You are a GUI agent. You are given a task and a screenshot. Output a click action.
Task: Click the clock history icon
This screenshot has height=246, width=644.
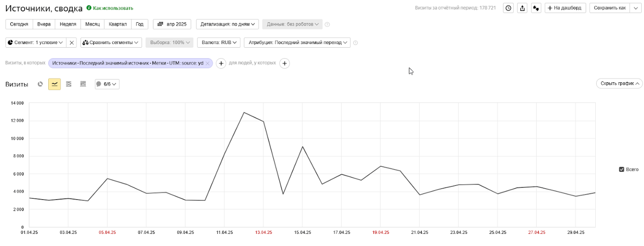pyautogui.click(x=508, y=8)
